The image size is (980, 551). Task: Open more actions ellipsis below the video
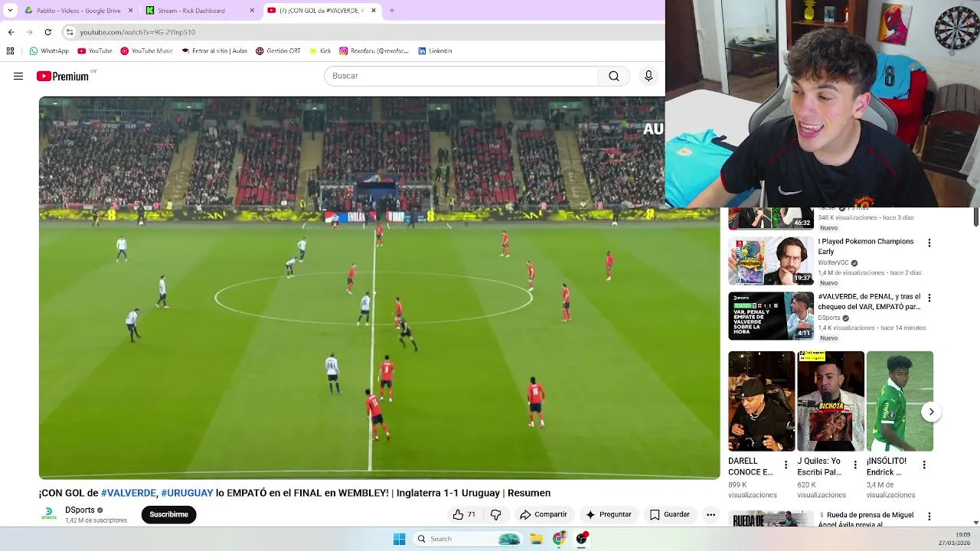(x=710, y=515)
